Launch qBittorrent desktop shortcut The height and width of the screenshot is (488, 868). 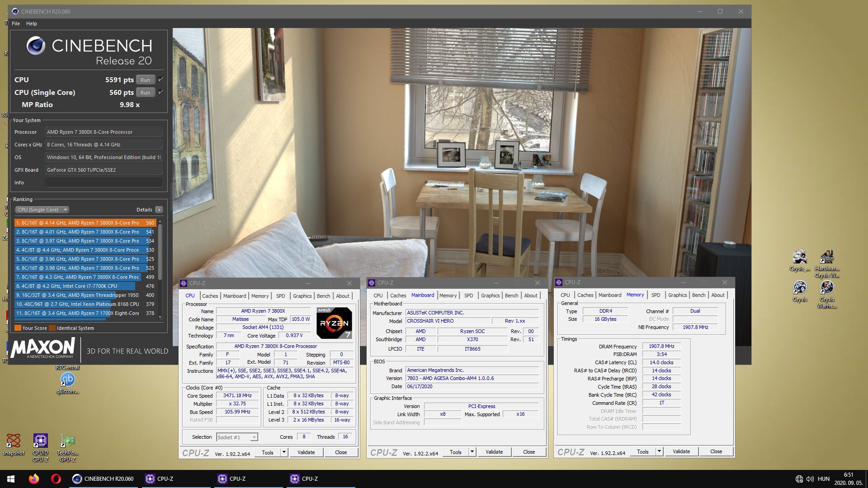67,380
